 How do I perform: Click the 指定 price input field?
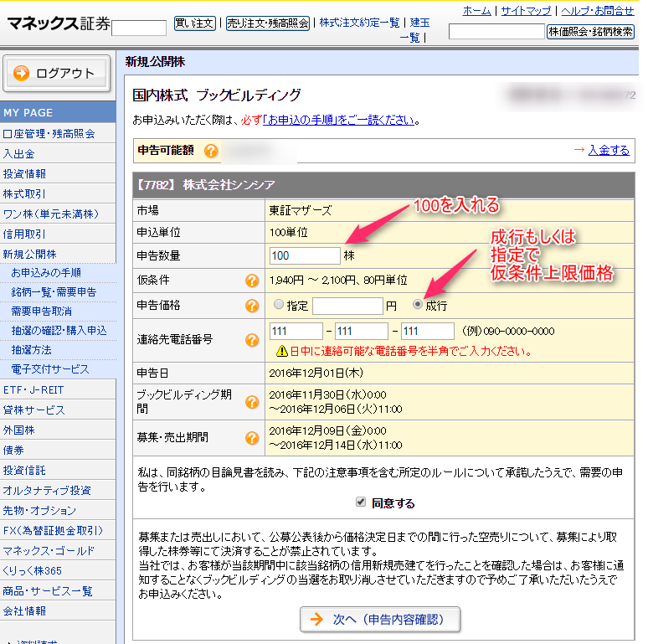tap(347, 306)
